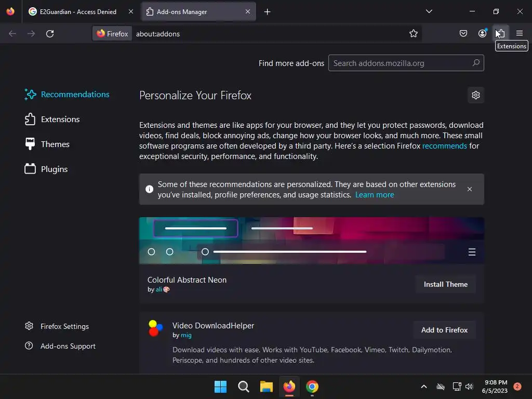This screenshot has width=532, height=399.
Task: Click the Personalize Your Firefox heading
Action: 195,96
